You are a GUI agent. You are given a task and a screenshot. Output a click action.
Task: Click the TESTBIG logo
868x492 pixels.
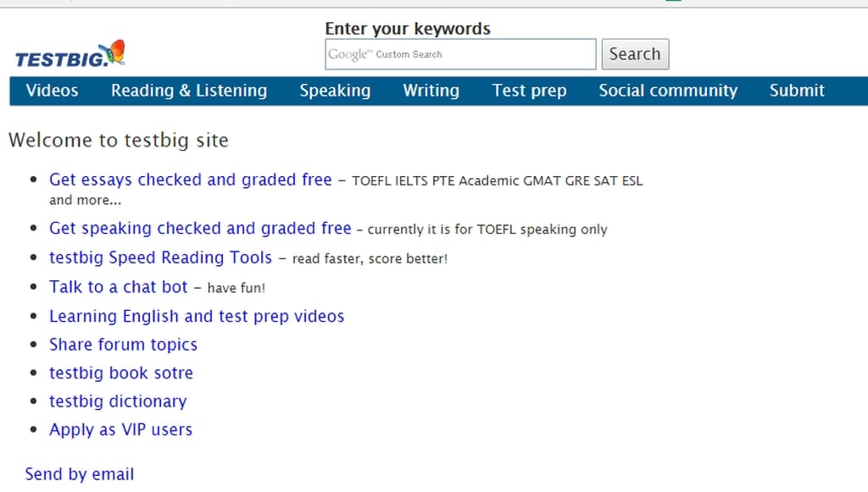59,56
